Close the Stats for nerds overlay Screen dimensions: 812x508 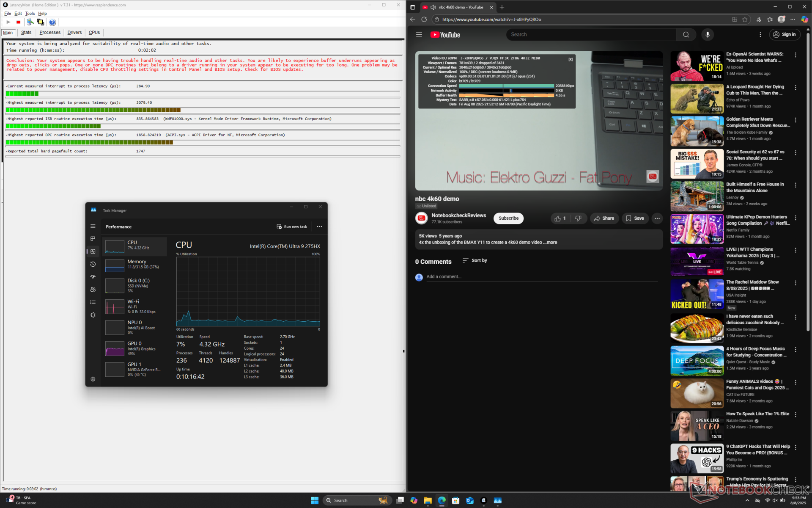[x=571, y=60]
